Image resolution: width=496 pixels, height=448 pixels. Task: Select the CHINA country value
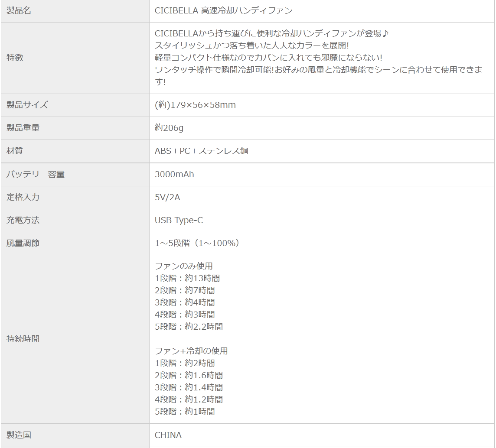pyautogui.click(x=168, y=435)
